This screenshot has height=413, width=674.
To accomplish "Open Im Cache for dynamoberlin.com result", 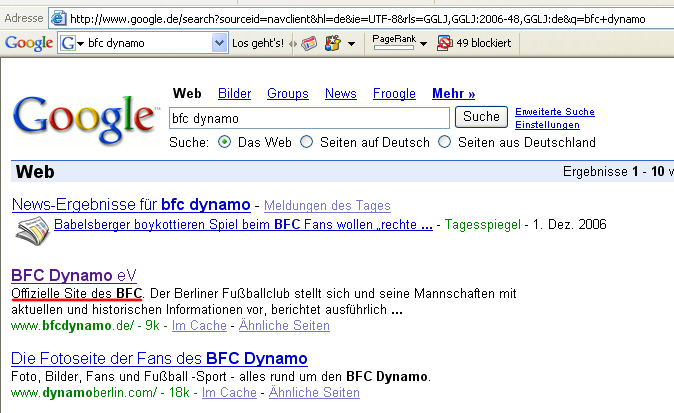I will (x=229, y=393).
